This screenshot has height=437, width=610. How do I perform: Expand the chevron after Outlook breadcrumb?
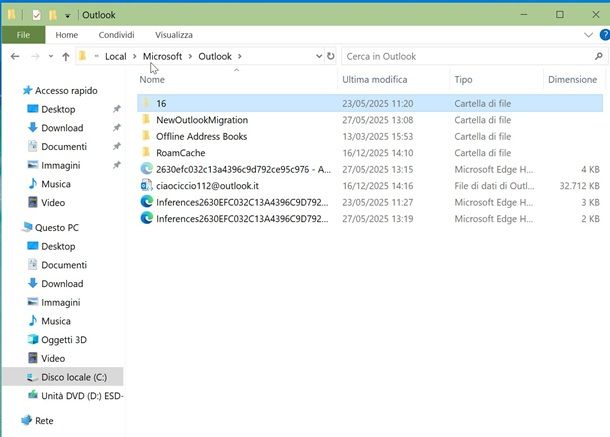point(240,56)
